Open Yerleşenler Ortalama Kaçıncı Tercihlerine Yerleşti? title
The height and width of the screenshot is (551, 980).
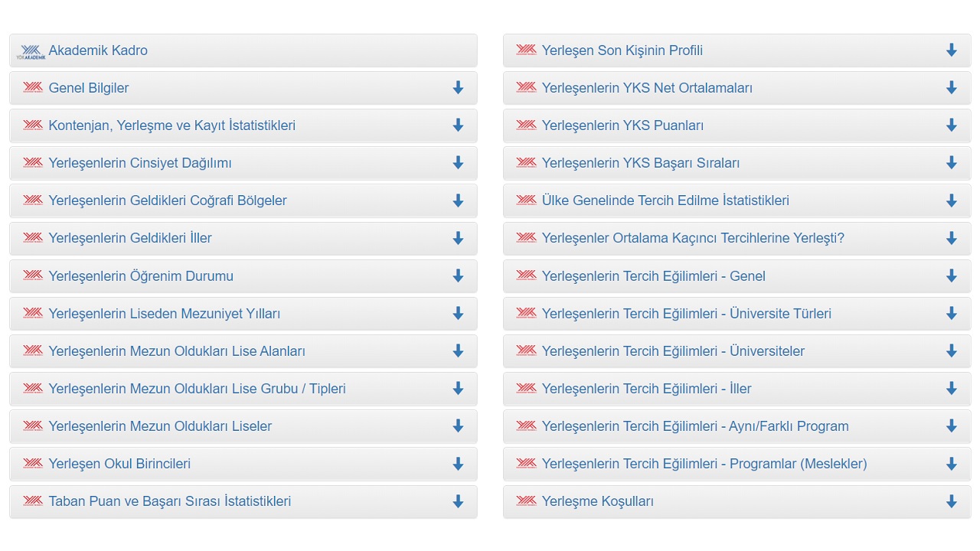coord(693,238)
